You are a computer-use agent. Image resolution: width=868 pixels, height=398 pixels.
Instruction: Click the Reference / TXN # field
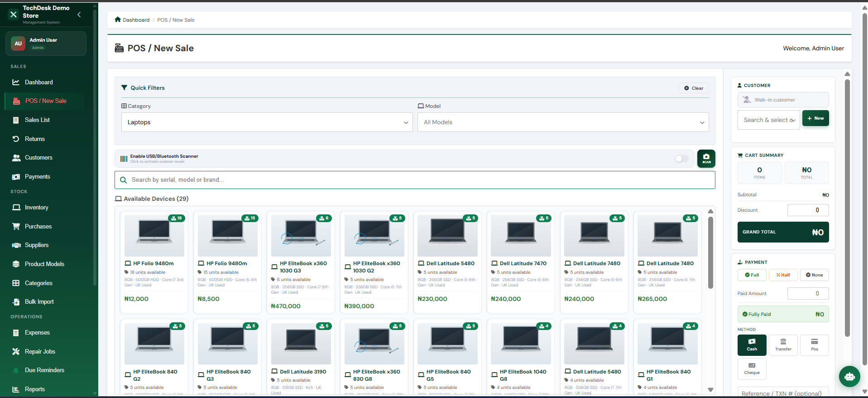tap(783, 393)
